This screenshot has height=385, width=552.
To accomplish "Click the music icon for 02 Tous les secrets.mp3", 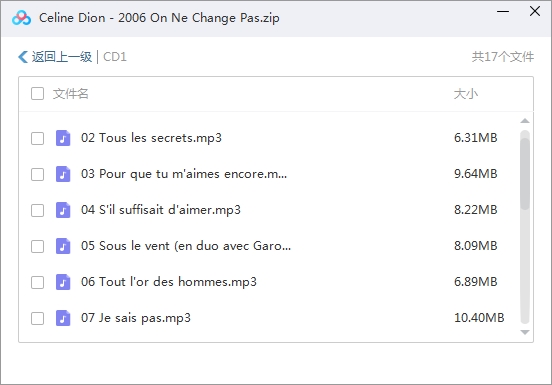I will click(x=63, y=138).
